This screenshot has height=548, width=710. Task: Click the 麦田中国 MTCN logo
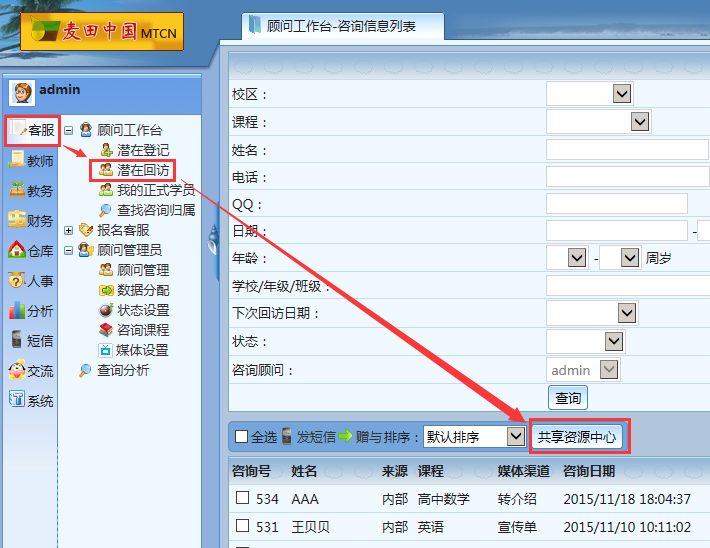(102, 32)
